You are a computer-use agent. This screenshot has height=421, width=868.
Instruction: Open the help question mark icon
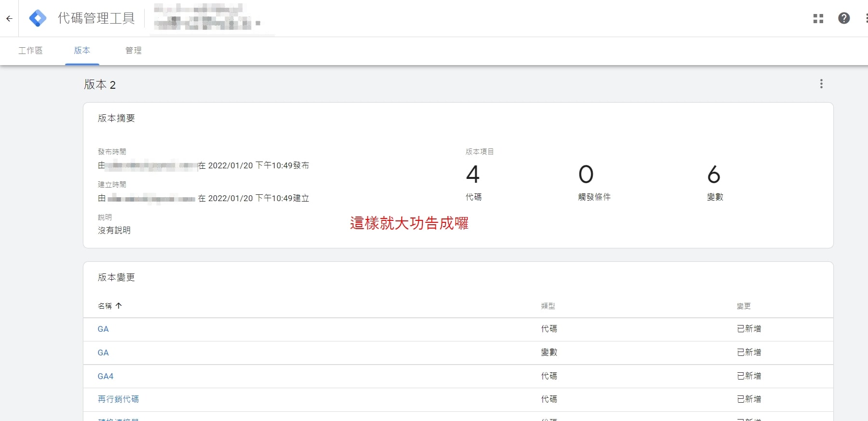[x=844, y=18]
